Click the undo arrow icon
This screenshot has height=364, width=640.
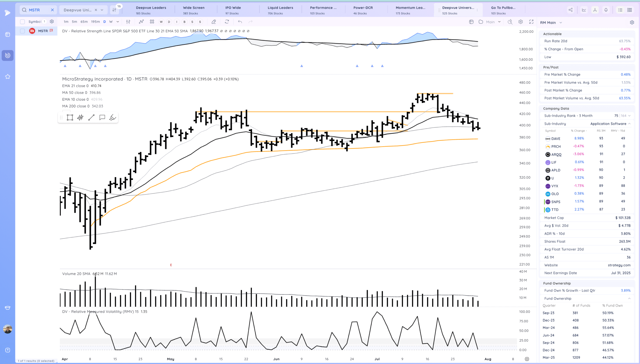pyautogui.click(x=240, y=22)
